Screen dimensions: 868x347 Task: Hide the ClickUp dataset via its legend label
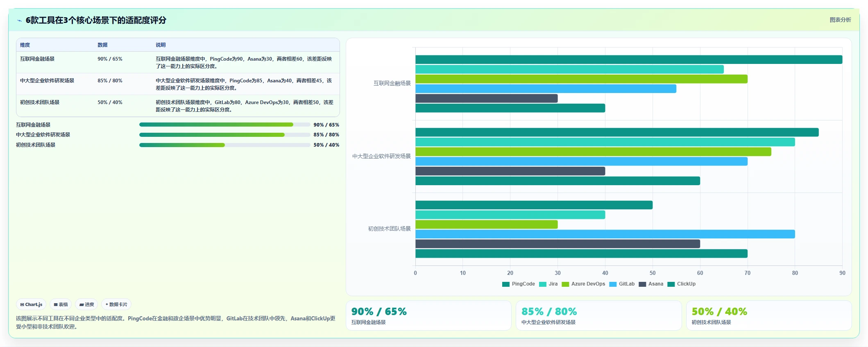pyautogui.click(x=686, y=284)
